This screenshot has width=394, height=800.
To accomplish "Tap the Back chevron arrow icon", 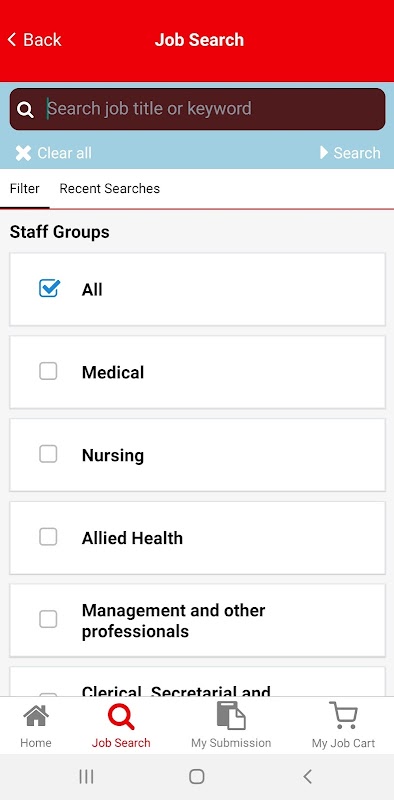I will [12, 39].
